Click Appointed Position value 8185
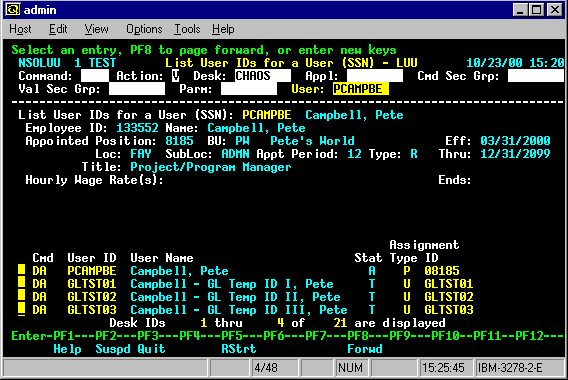 179,141
